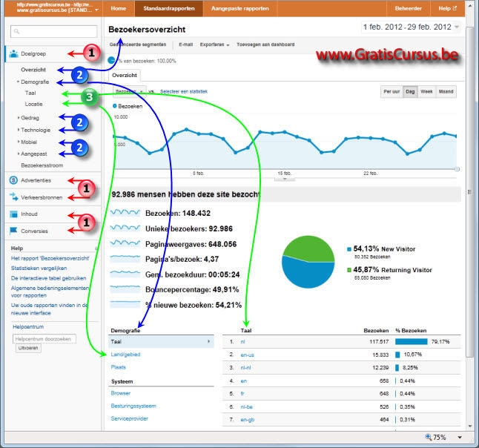The image size is (479, 448).
Task: Click Geavanceerde segmenten button
Action: click(x=138, y=45)
